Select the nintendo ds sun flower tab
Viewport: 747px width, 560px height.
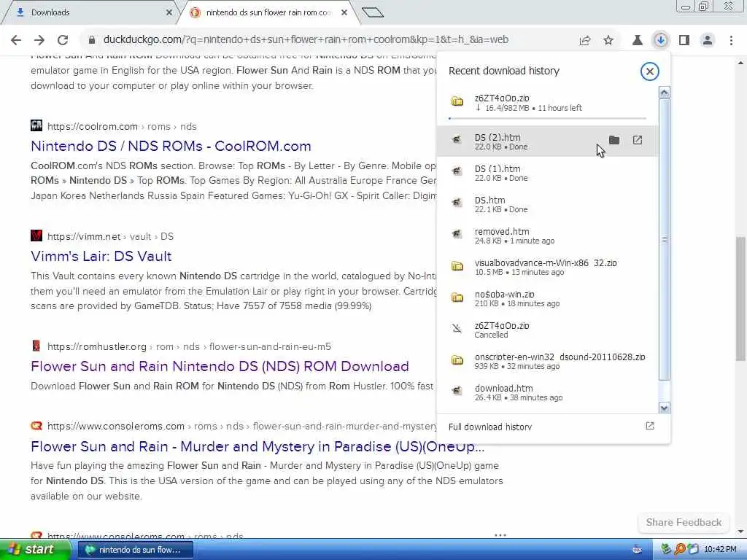pyautogui.click(x=269, y=12)
